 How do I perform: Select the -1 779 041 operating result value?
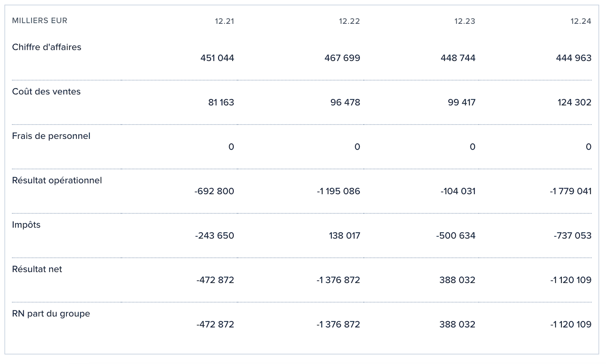click(x=570, y=191)
